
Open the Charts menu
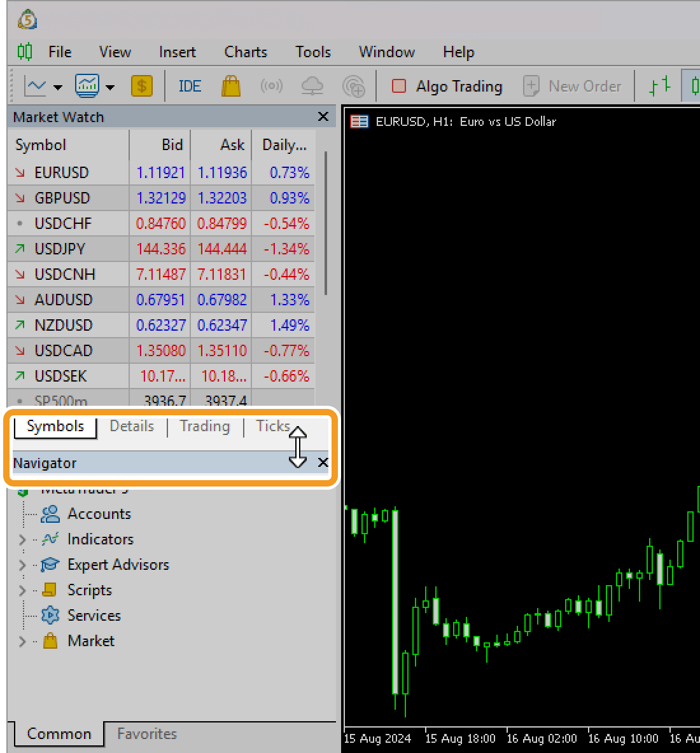[246, 52]
